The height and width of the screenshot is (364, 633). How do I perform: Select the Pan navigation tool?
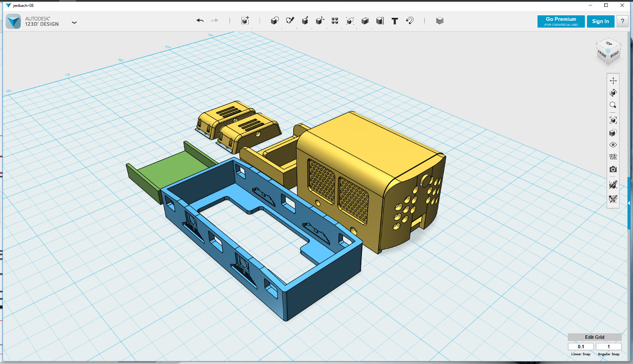point(613,81)
